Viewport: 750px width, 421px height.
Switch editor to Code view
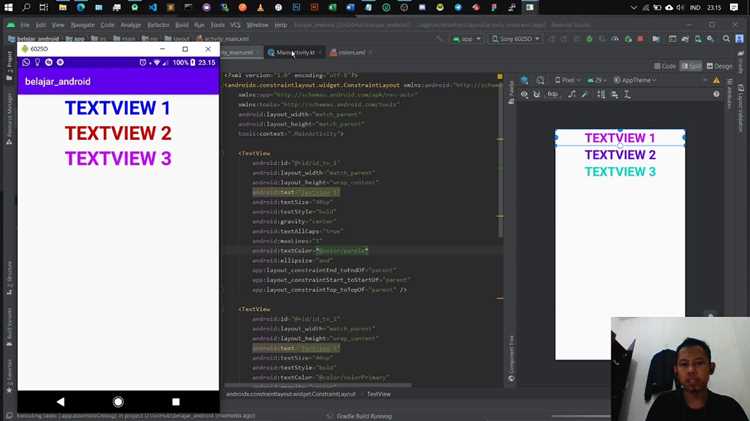665,66
